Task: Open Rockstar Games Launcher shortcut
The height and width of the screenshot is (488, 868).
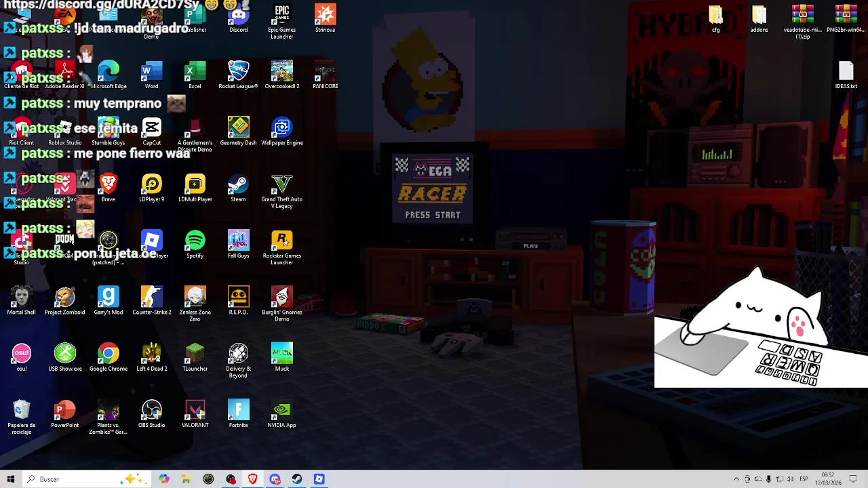Action: point(281,247)
